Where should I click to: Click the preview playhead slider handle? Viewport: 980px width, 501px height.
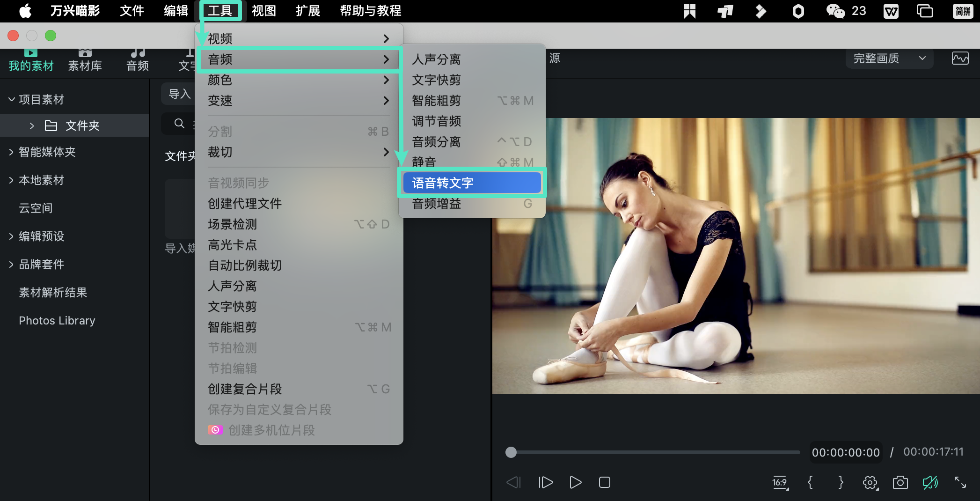[x=511, y=452]
